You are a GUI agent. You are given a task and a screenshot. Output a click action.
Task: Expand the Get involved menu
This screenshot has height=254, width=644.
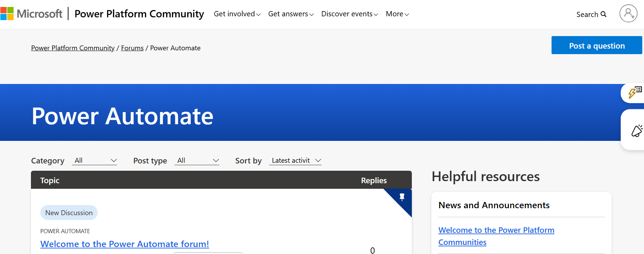tap(237, 14)
